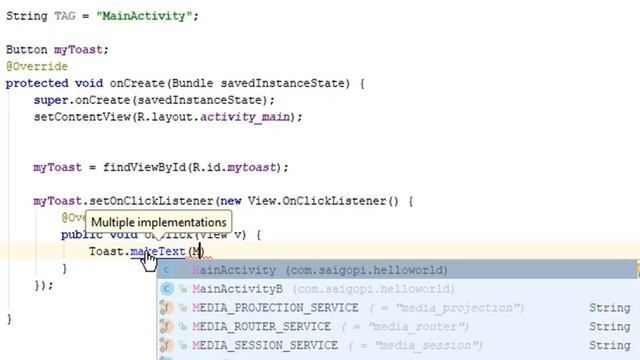
Task: Click the Toast class name
Action: coord(106,251)
